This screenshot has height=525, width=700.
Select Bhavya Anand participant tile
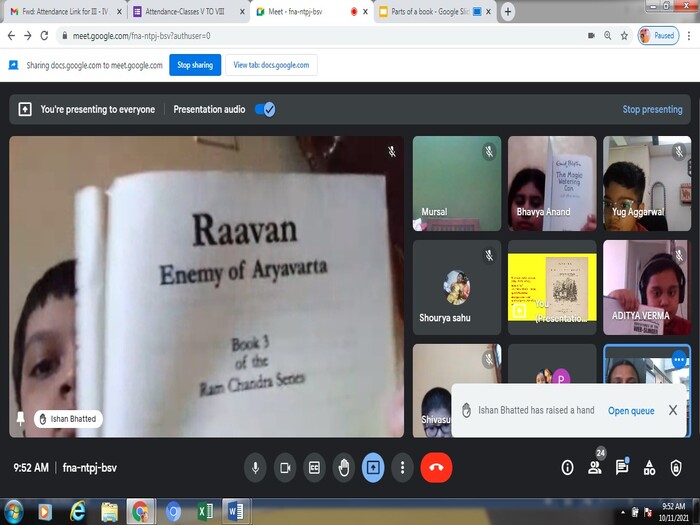point(552,183)
